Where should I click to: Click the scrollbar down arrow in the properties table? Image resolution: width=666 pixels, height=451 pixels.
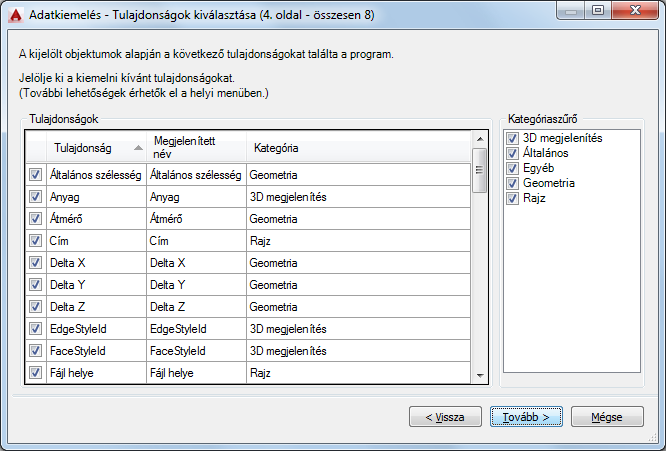click(480, 375)
